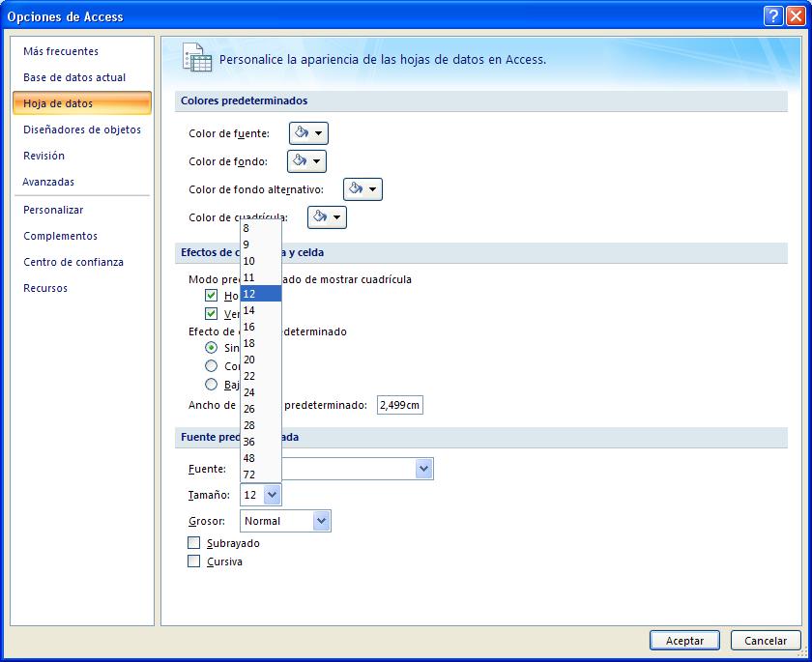Choose size 26 in the list
Viewport: 812px width, 662px height.
(261, 409)
